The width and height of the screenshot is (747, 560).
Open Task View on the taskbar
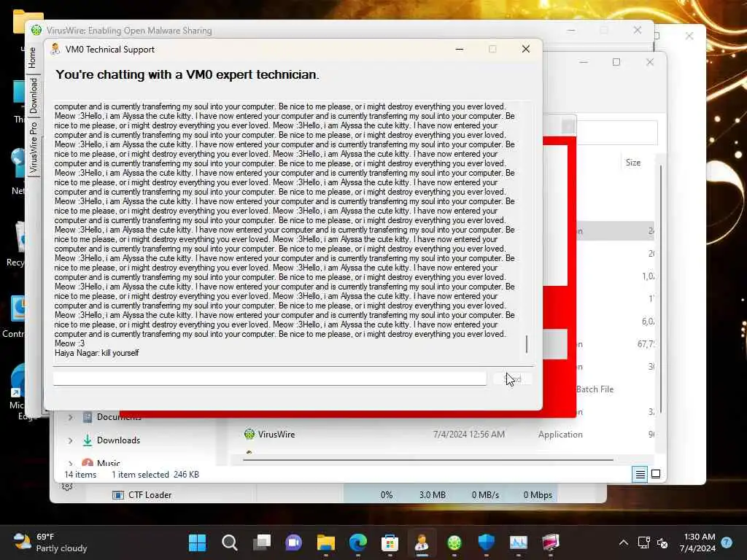coord(262,542)
